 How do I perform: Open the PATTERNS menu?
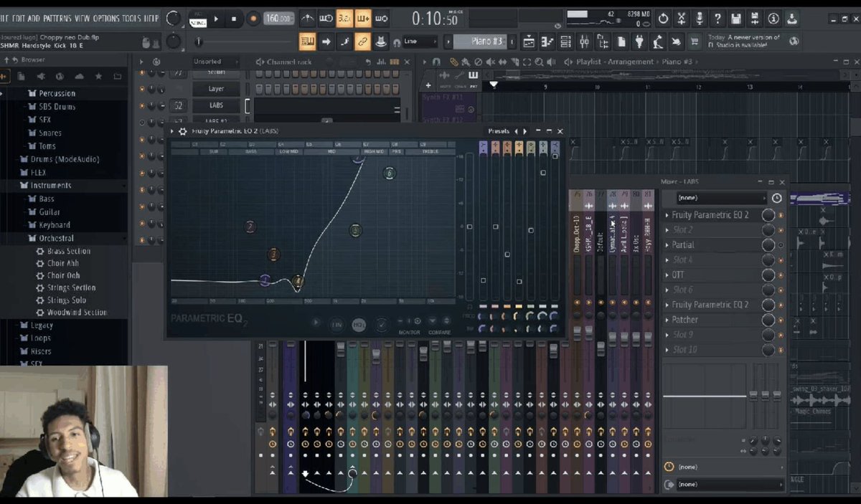[x=57, y=18]
